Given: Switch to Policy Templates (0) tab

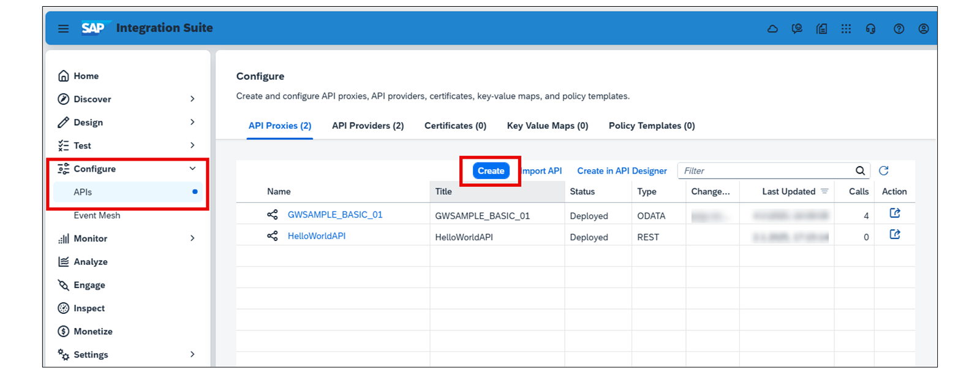Looking at the screenshot, I should pyautogui.click(x=652, y=126).
